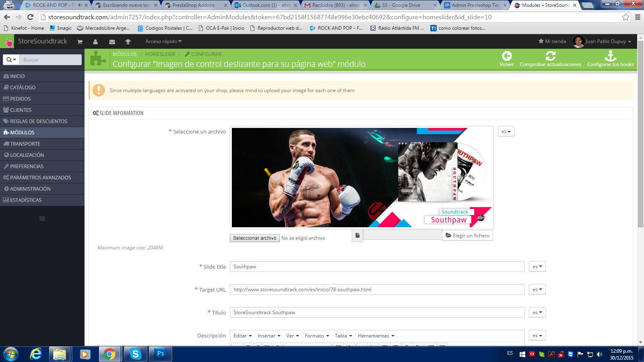Click the Elegir un fichero button
Screen dimensions: 644x362
click(467, 235)
